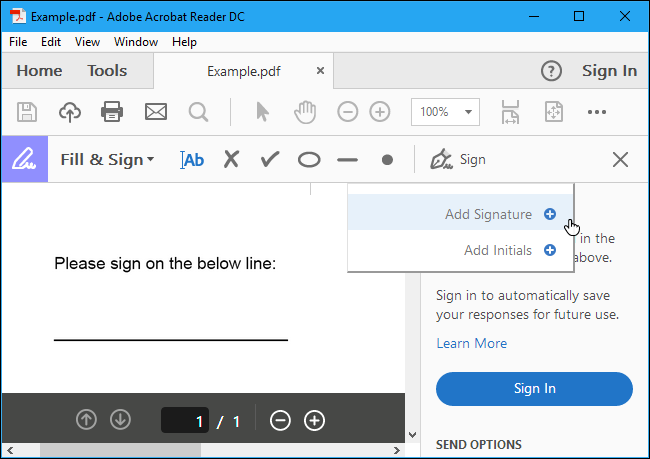650x459 pixels.
Task: Select the circle (oval) annotation tool
Action: click(x=309, y=160)
